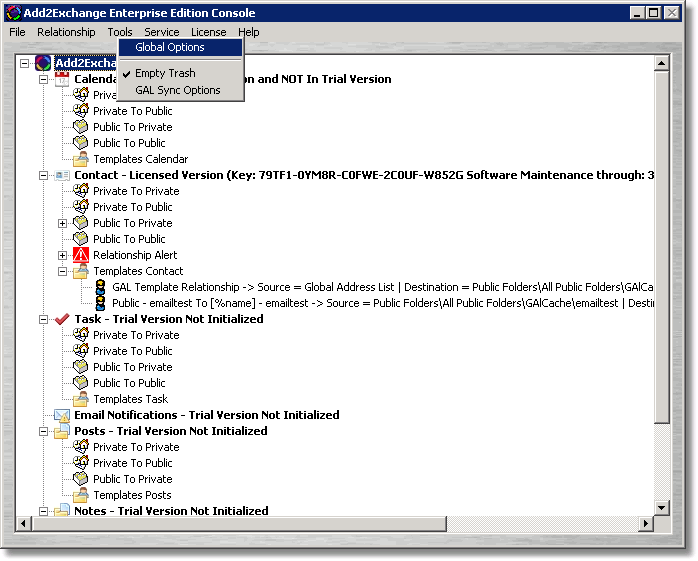This screenshot has height=561, width=698.
Task: Click the Templates Calendar folder icon
Action: pyautogui.click(x=81, y=159)
